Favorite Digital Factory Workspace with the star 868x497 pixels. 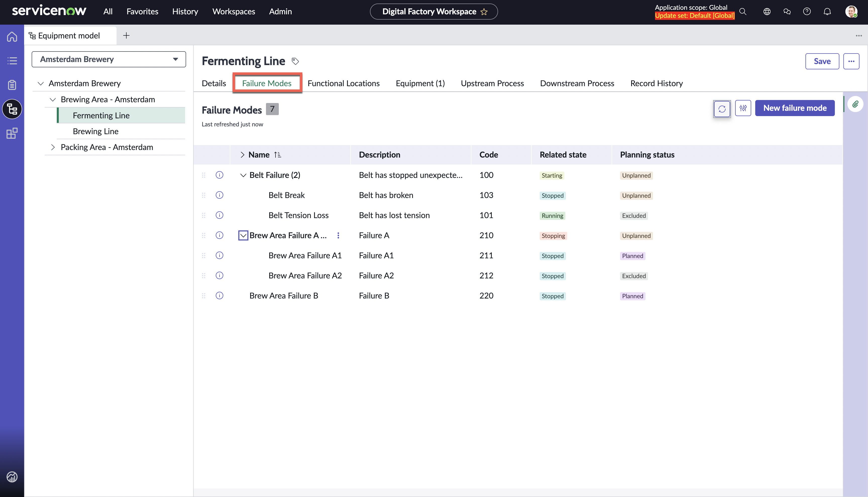(x=484, y=12)
